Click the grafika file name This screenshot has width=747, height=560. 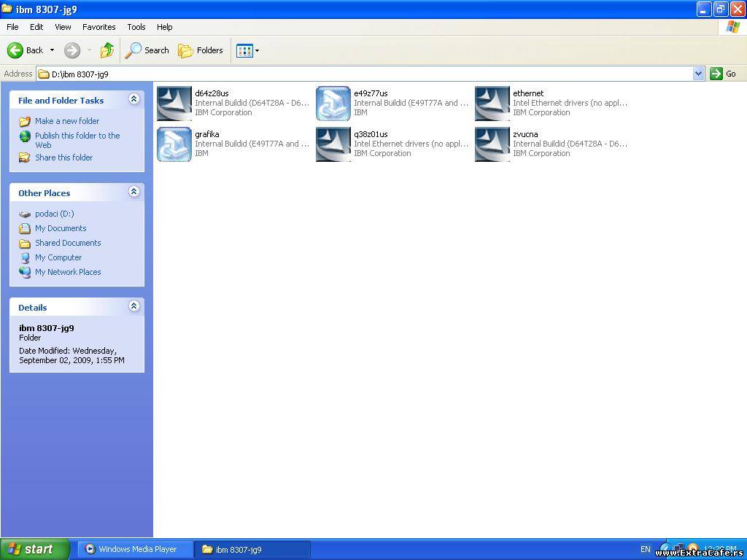point(206,134)
